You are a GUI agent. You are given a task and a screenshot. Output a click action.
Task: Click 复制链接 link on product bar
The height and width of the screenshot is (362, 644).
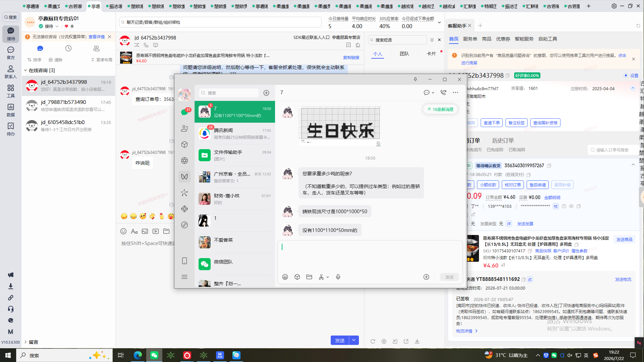[x=351, y=58]
